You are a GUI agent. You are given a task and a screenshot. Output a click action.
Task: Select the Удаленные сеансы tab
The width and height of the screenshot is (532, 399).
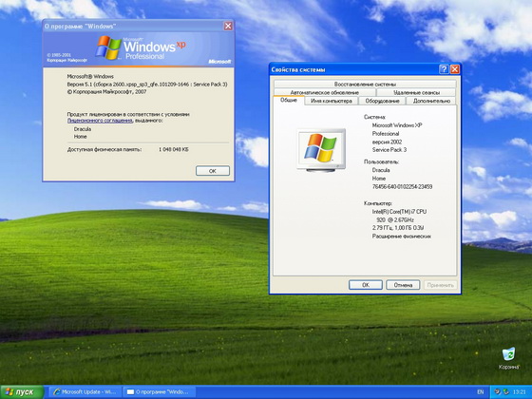[x=416, y=92]
